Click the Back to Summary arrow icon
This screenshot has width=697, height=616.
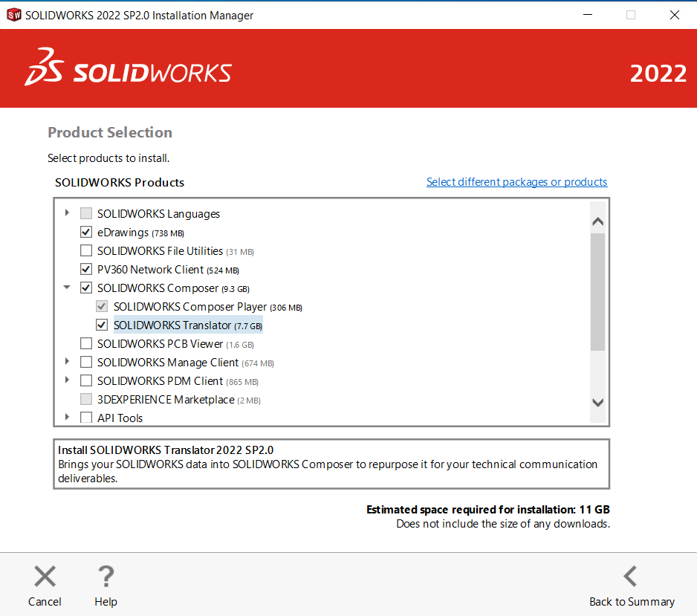[631, 577]
